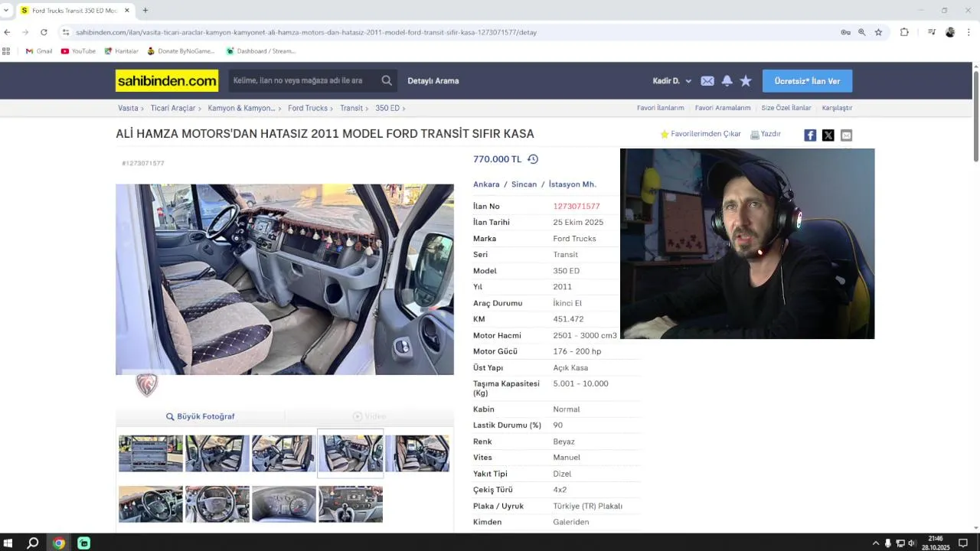Click listing number 1273071577

(577, 207)
